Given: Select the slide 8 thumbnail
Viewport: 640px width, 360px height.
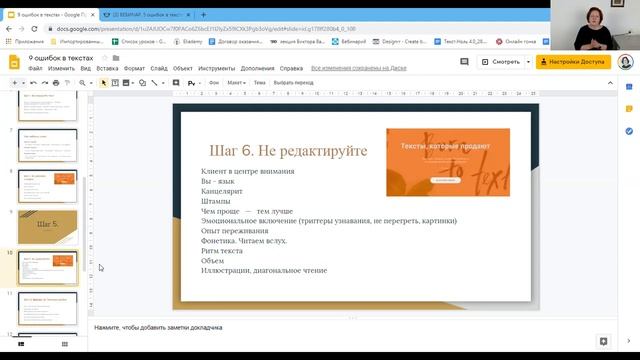Looking at the screenshot, I should 47,187.
